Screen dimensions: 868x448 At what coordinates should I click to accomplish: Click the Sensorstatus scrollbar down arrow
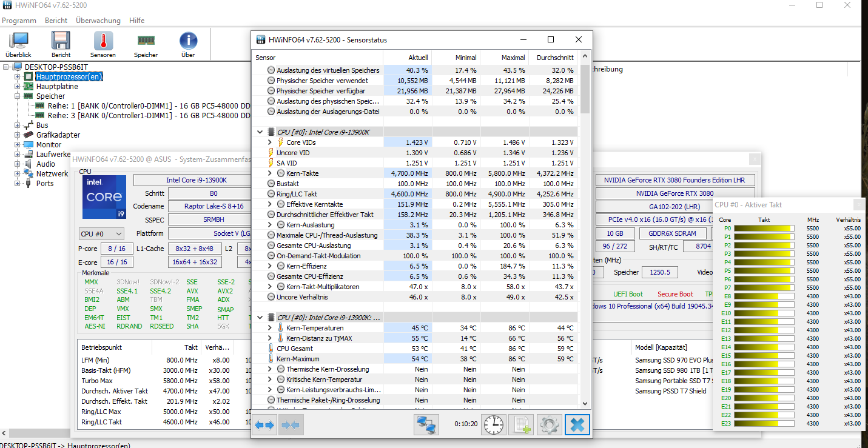pyautogui.click(x=585, y=403)
